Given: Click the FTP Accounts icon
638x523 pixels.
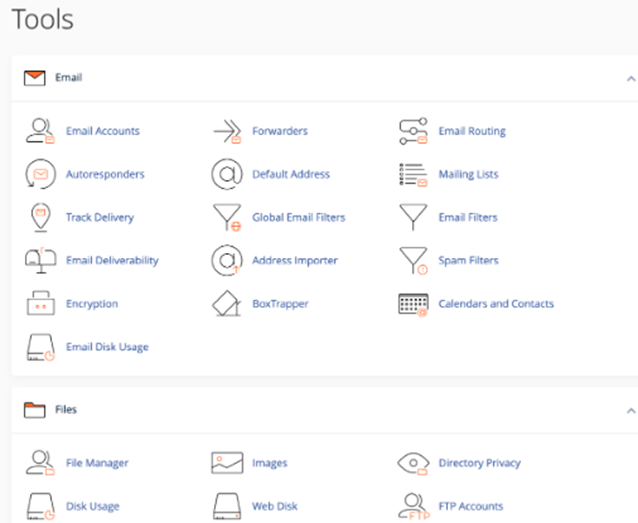Looking at the screenshot, I should [414, 507].
